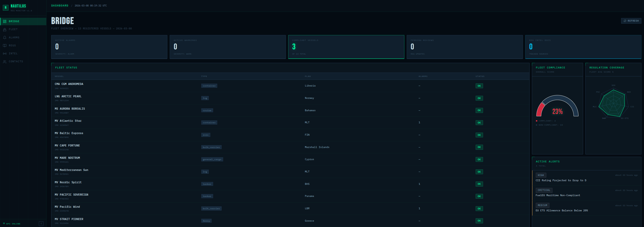Click the Contacts people icon
Screen dimensions: 644x227
click(5, 62)
